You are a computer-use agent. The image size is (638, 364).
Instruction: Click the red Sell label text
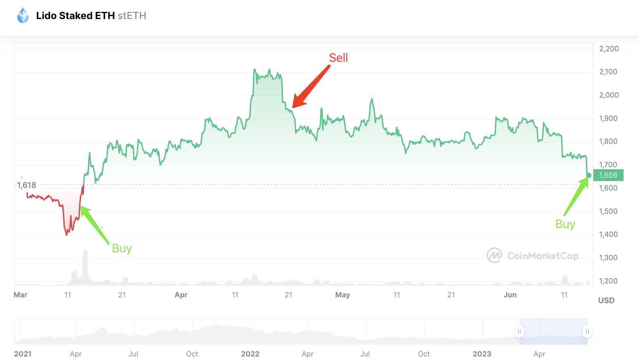338,58
